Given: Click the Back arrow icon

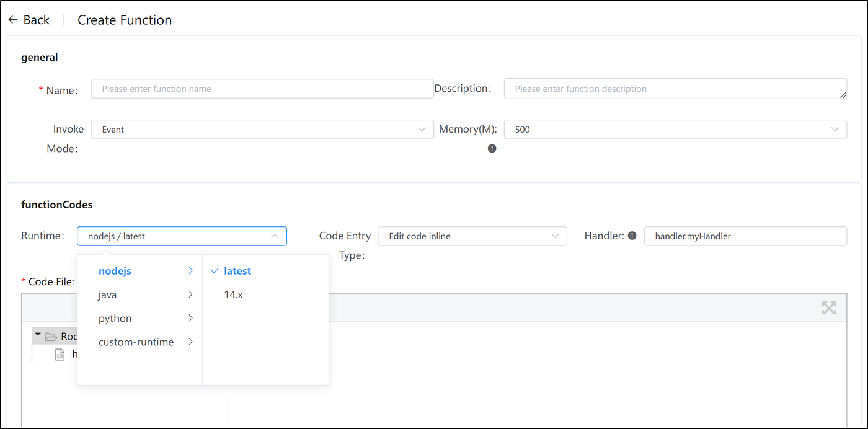Looking at the screenshot, I should (13, 20).
